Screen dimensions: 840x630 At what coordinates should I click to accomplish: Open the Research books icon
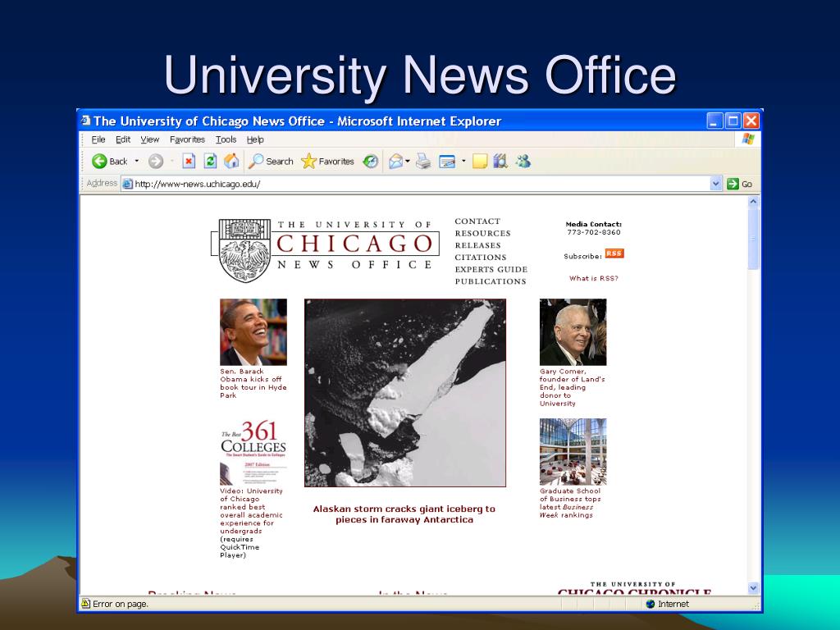click(x=500, y=162)
